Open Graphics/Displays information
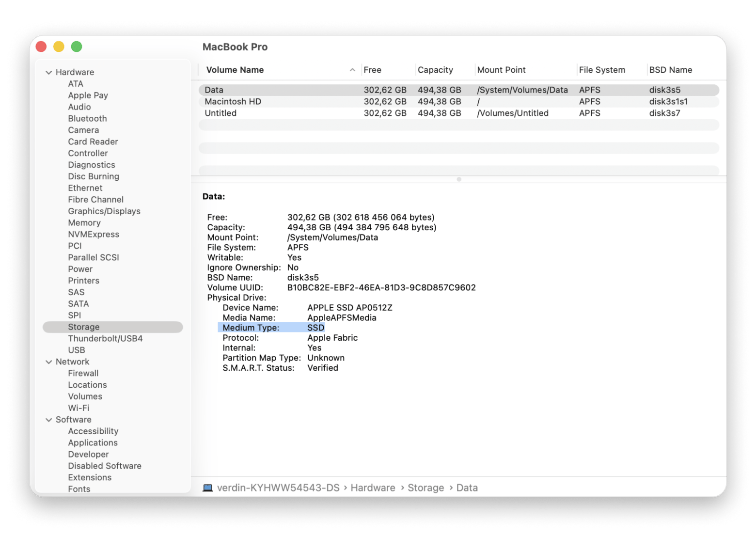This screenshot has width=756, height=536. 104,211
